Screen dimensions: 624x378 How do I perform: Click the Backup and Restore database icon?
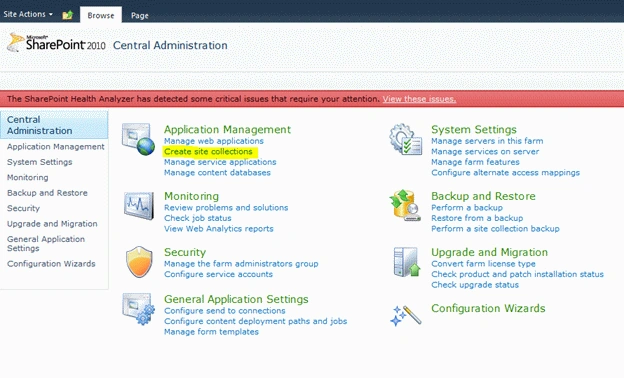click(406, 205)
